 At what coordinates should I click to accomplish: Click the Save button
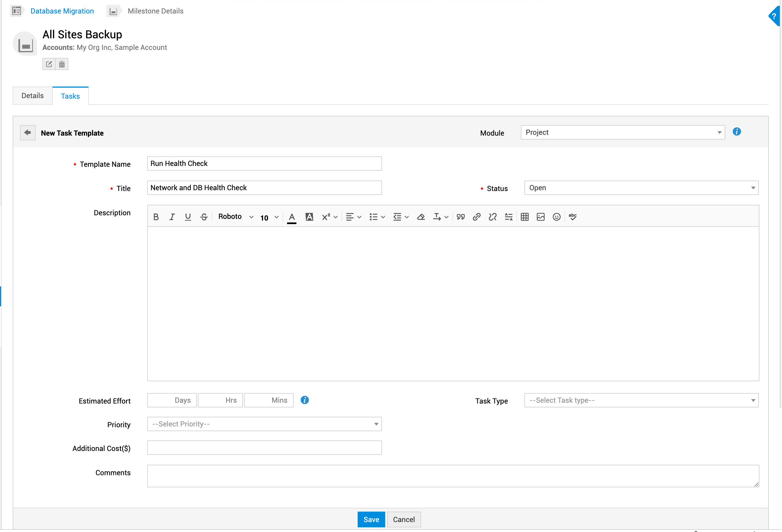point(371,520)
